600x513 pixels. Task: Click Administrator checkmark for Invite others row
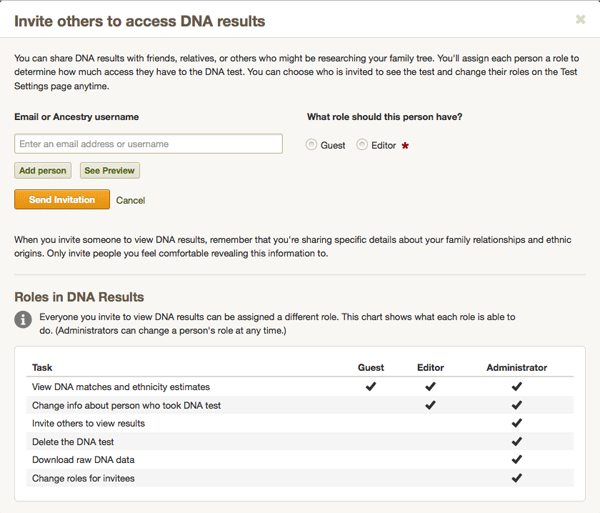coord(517,423)
